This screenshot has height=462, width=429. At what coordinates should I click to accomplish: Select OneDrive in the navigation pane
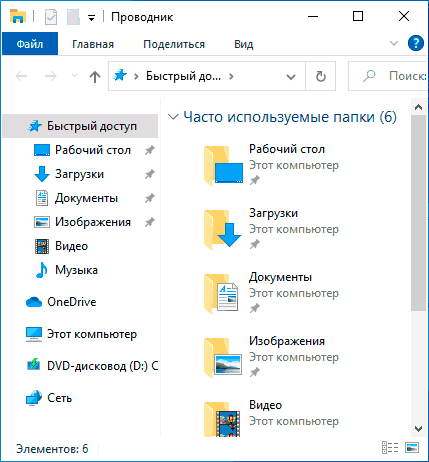(x=72, y=302)
